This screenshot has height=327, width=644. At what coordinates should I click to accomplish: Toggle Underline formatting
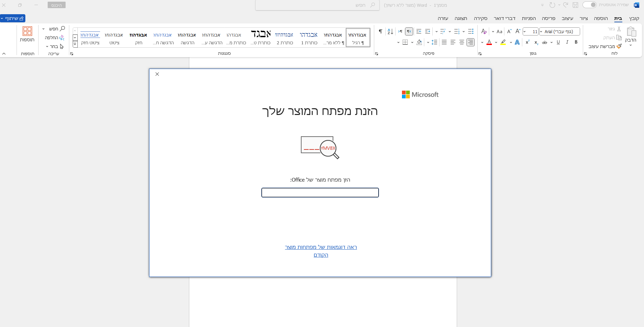[x=558, y=42]
